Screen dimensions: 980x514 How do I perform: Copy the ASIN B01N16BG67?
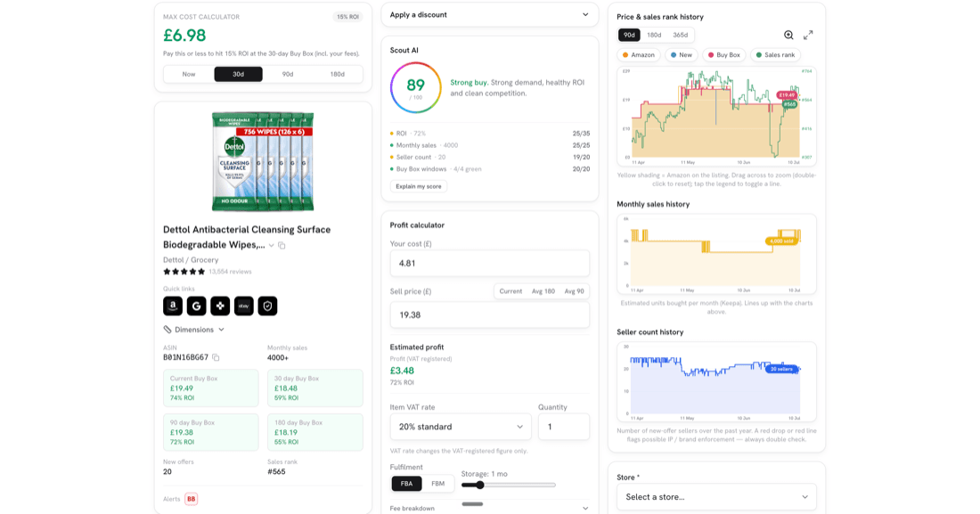[x=216, y=358]
